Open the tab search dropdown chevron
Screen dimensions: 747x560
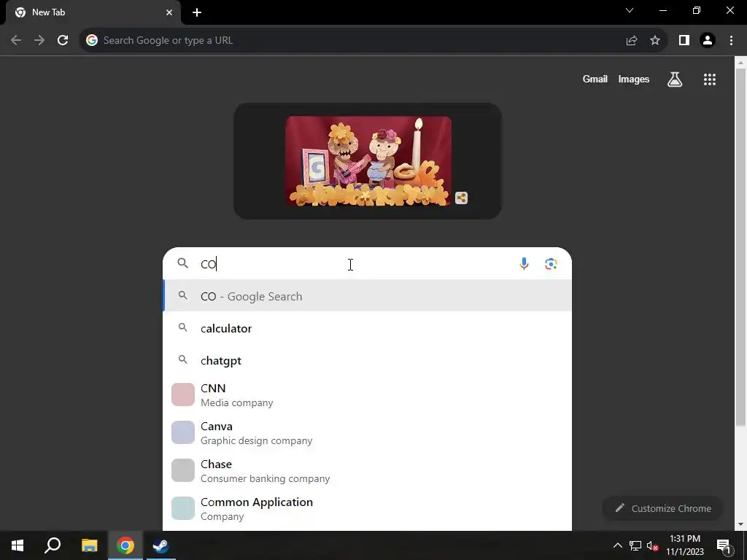pyautogui.click(x=630, y=10)
